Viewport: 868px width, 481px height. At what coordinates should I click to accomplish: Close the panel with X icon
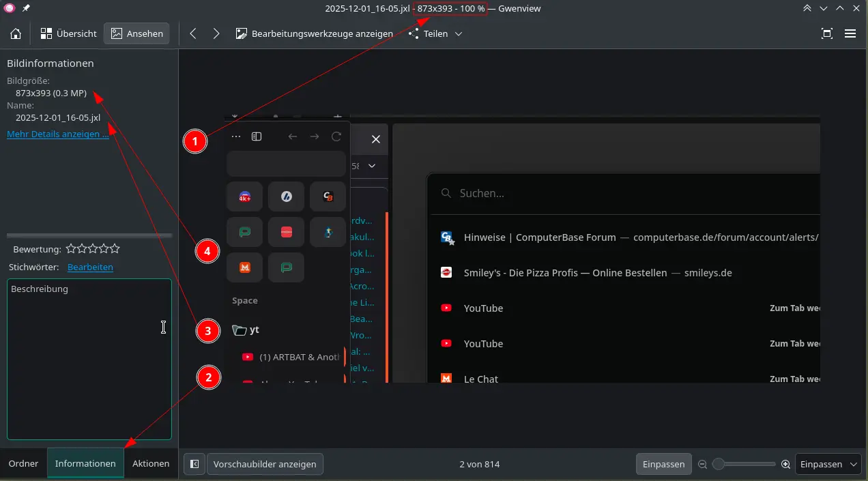pyautogui.click(x=375, y=139)
